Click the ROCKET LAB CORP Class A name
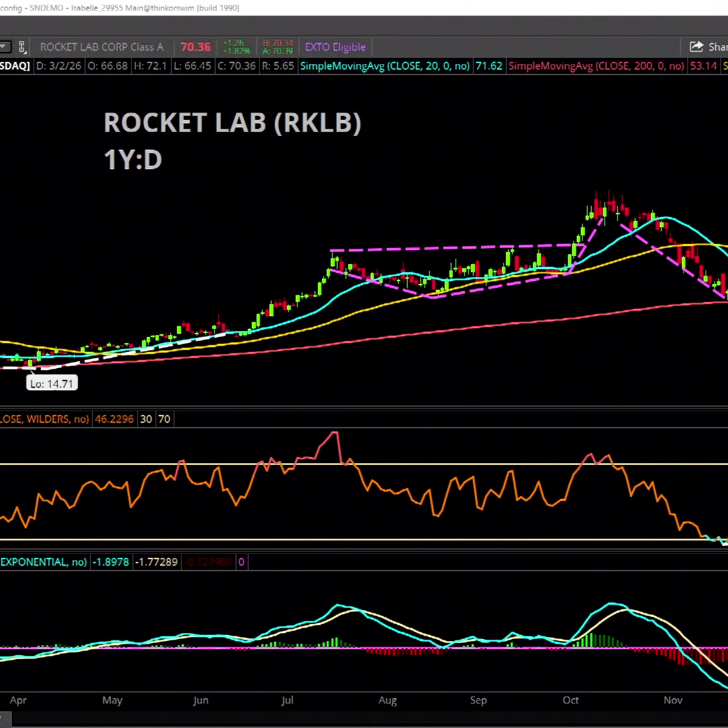The image size is (728, 728). click(102, 47)
